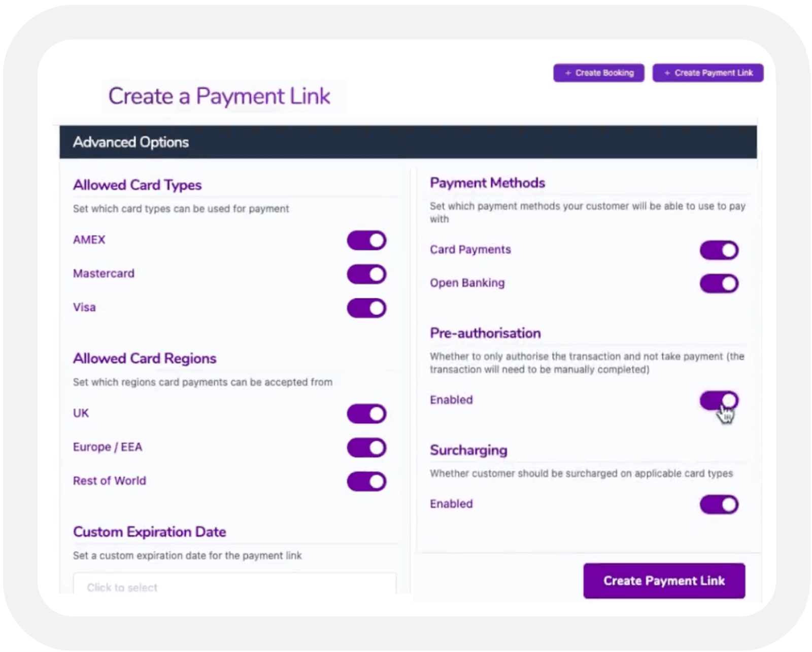Click the Payment Methods section heading

(487, 183)
